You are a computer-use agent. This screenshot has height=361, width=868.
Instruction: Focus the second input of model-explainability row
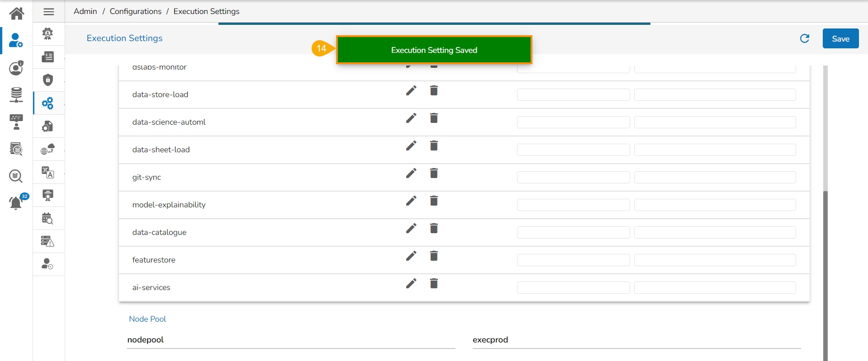[715, 205]
